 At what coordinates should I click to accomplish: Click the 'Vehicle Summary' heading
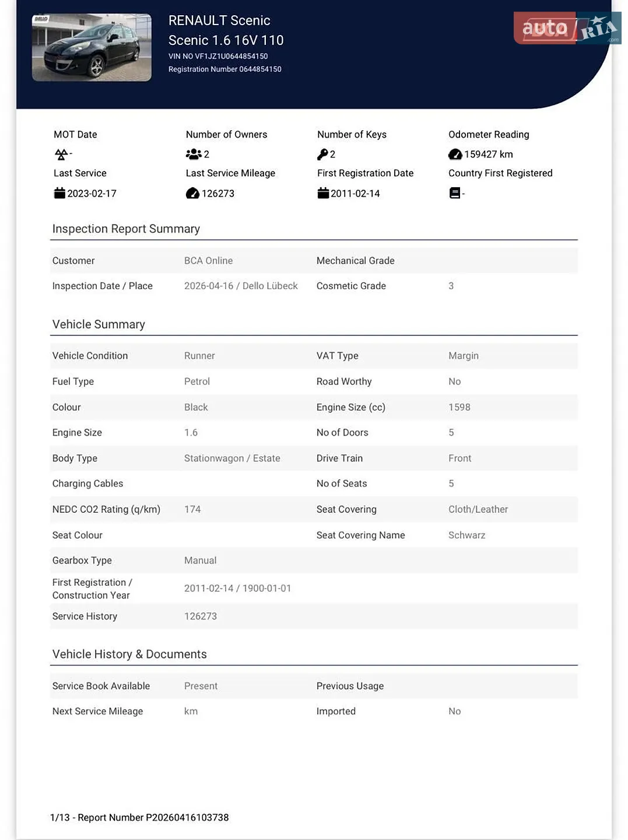coord(99,324)
